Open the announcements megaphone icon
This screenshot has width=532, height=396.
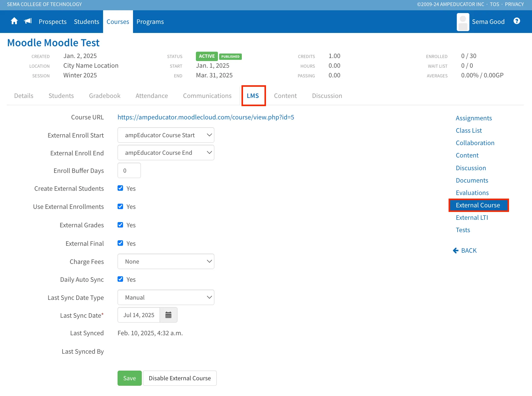(28, 21)
